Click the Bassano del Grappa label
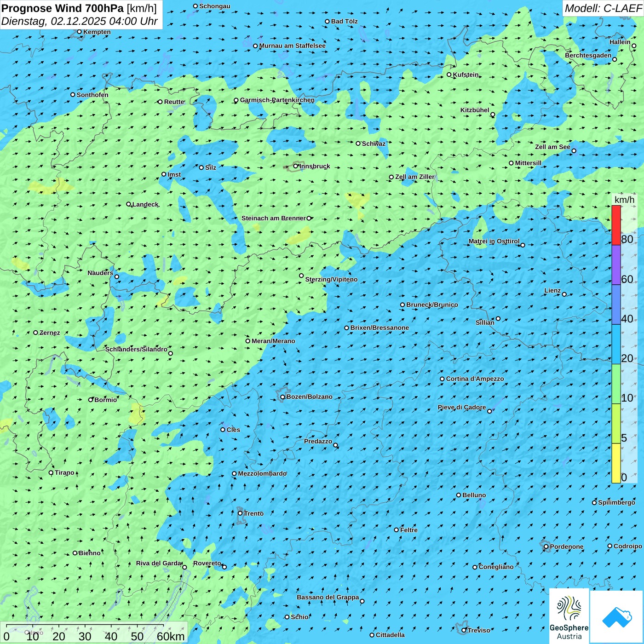 (328, 597)
